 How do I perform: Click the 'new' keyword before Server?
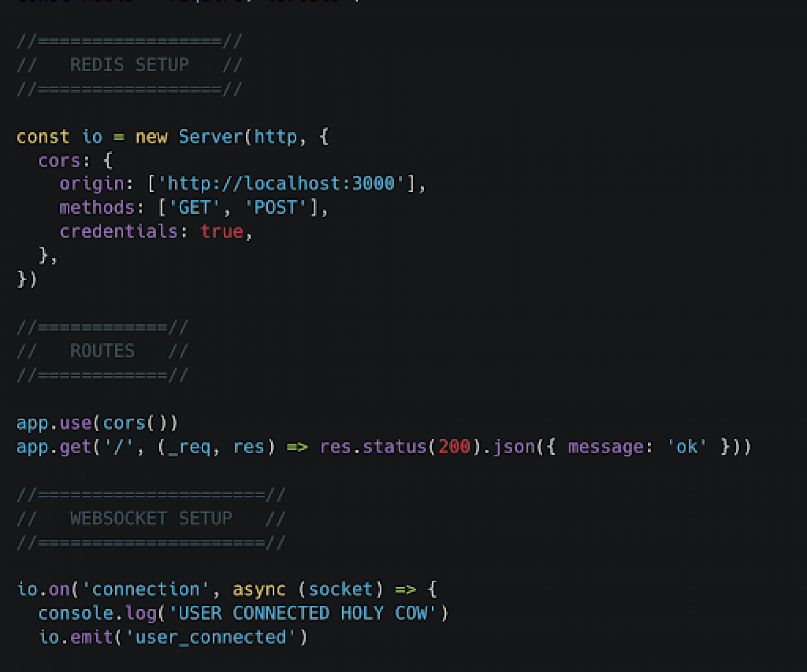[x=151, y=137]
